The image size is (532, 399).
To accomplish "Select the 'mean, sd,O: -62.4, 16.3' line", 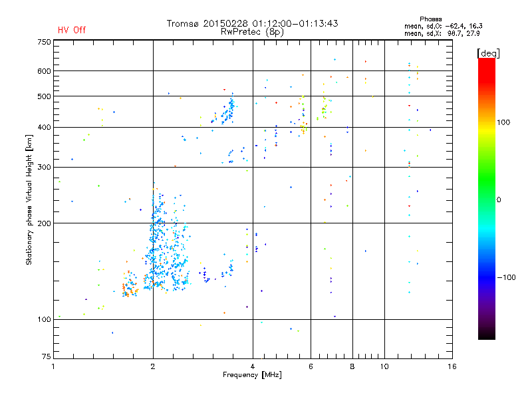I will [443, 26].
